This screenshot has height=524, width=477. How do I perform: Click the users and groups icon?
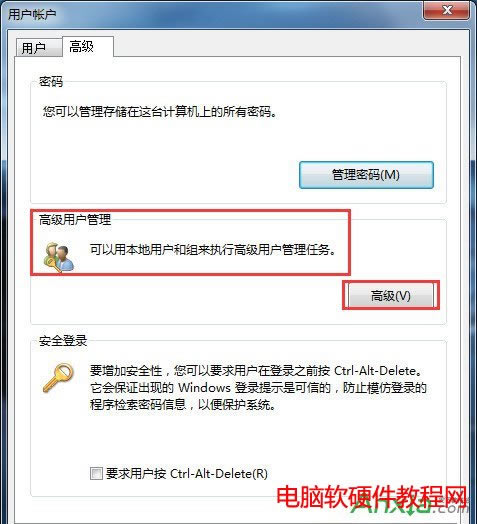[58, 257]
